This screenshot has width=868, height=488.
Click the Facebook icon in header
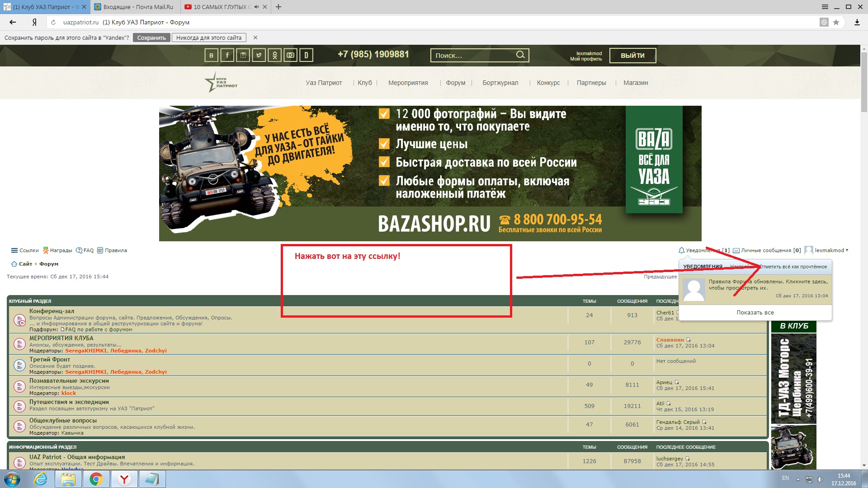[227, 56]
